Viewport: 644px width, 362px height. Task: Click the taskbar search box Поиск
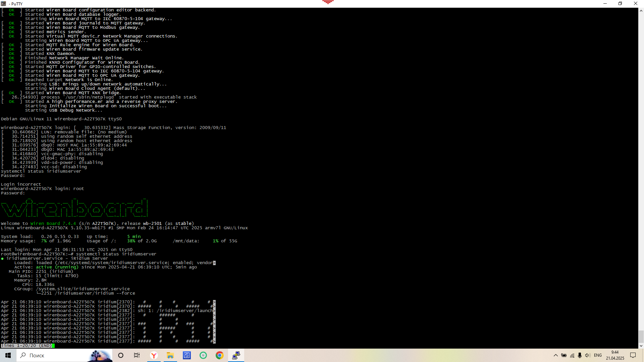[x=64, y=355]
